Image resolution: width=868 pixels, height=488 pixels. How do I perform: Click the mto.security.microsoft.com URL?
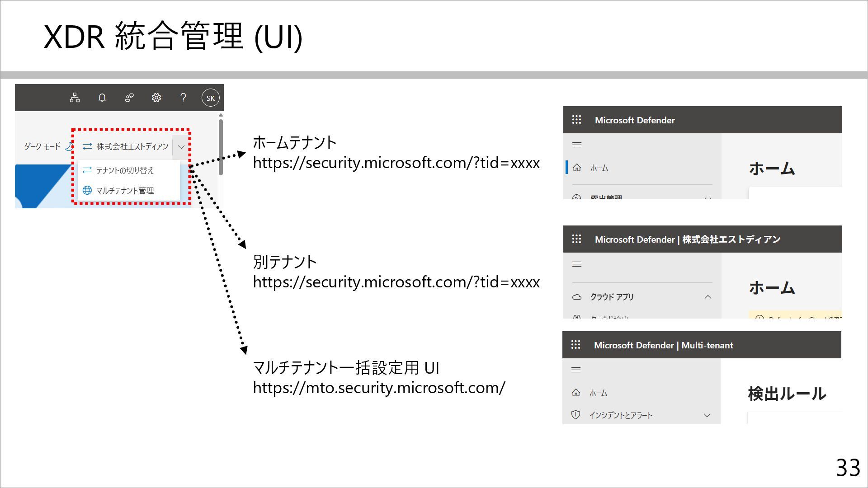[x=379, y=388]
